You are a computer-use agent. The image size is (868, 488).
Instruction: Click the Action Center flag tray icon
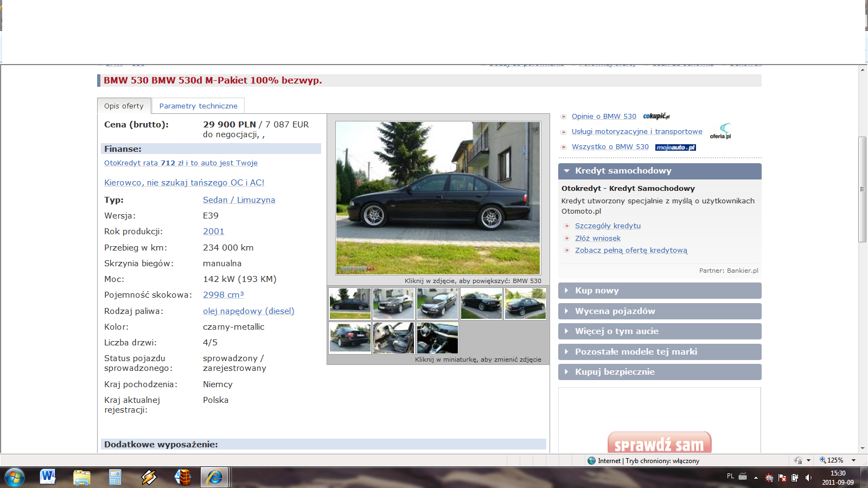pyautogui.click(x=782, y=478)
